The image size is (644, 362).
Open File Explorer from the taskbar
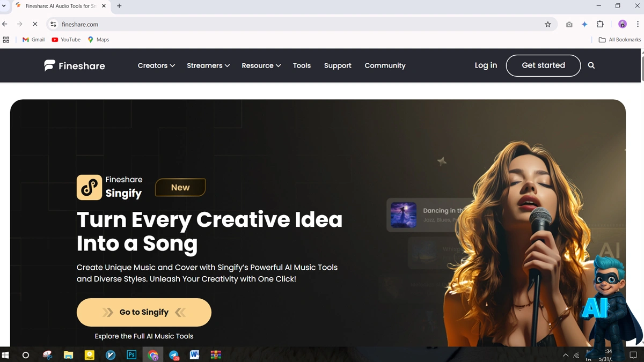(x=68, y=355)
